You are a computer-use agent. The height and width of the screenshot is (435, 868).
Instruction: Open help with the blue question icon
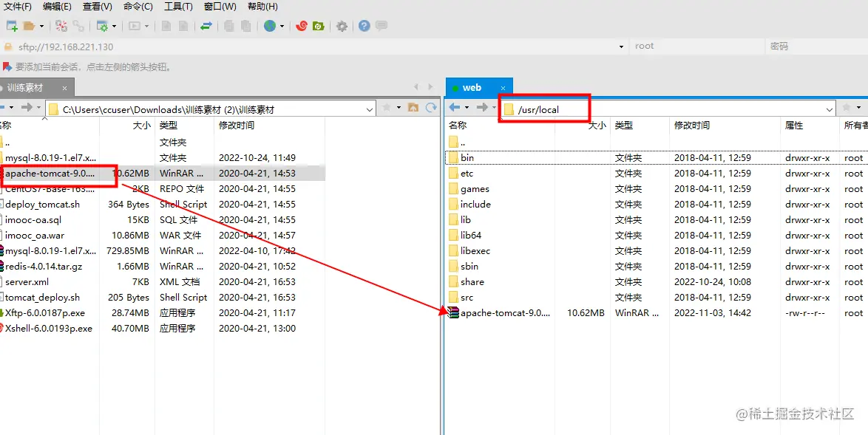click(365, 26)
